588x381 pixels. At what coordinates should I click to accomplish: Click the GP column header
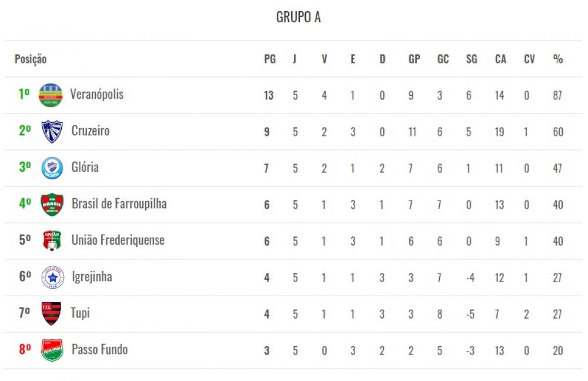coord(414,59)
